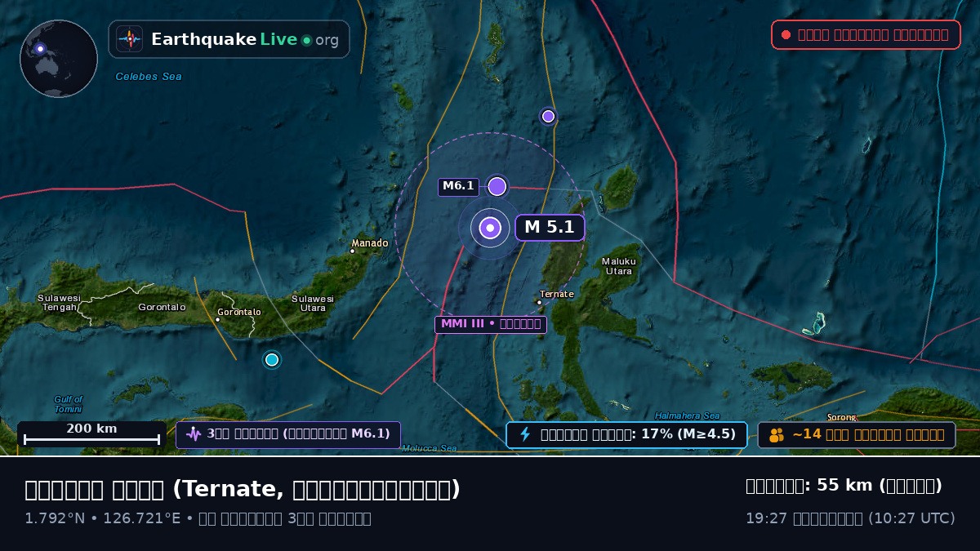Click the Manado city dot
This screenshot has height=551, width=980.
[353, 251]
